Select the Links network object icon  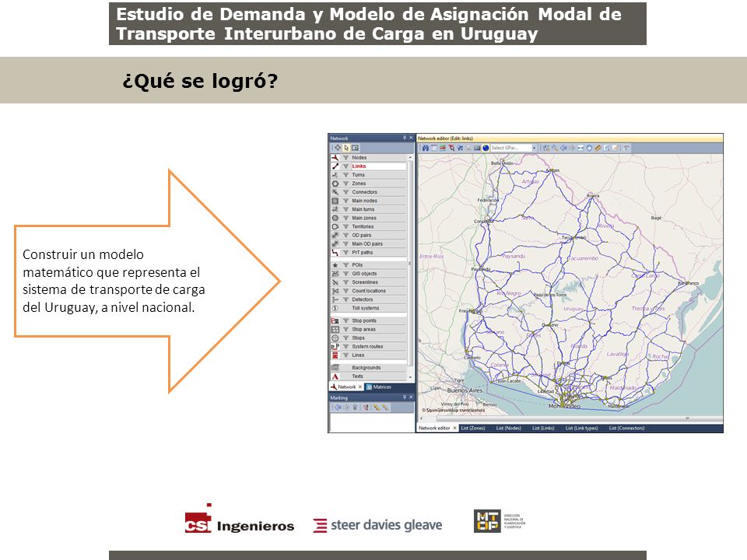pyautogui.click(x=335, y=166)
